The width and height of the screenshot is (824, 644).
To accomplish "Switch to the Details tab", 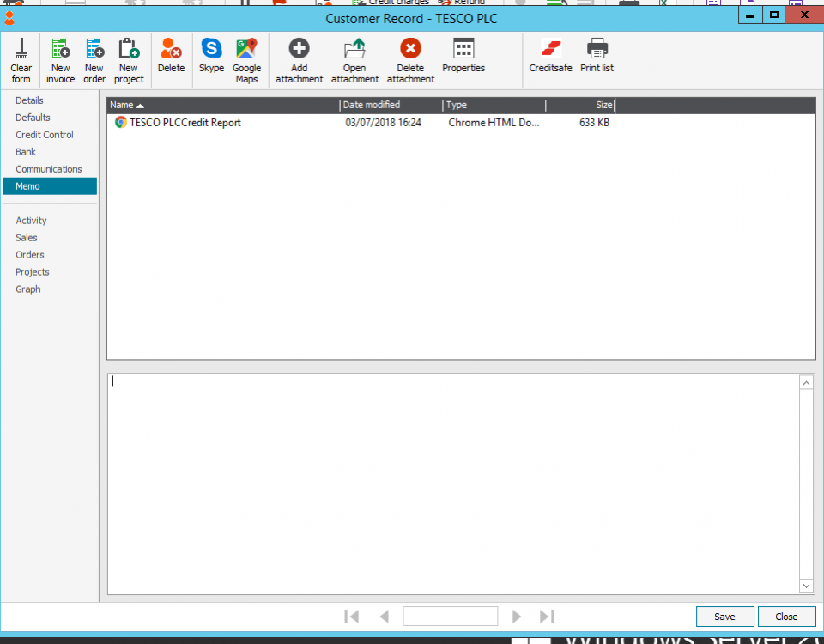I will tap(29, 100).
